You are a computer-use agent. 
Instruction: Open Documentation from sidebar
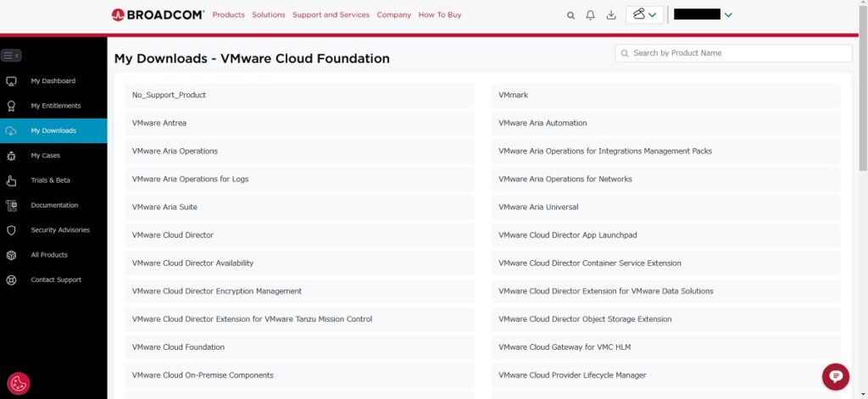point(53,205)
